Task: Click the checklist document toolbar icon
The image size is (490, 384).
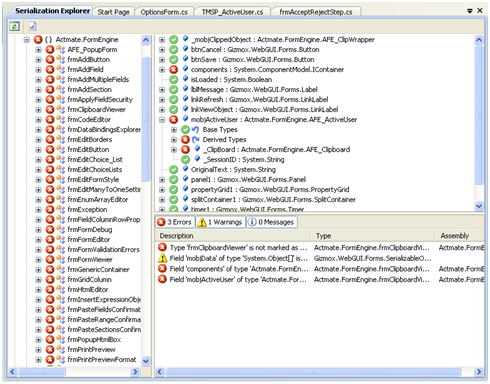Action: click(32, 26)
